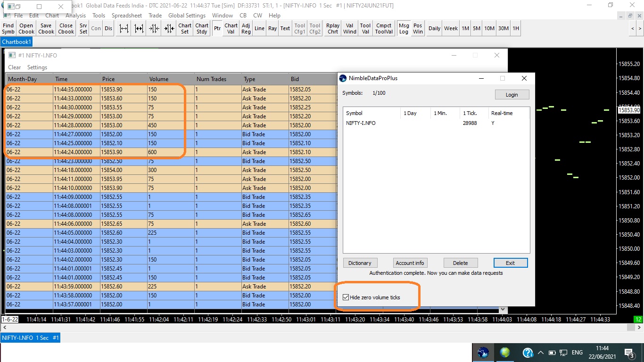
Task: Open Settings menu in NIFTY-I.NFO window
Action: (37, 67)
